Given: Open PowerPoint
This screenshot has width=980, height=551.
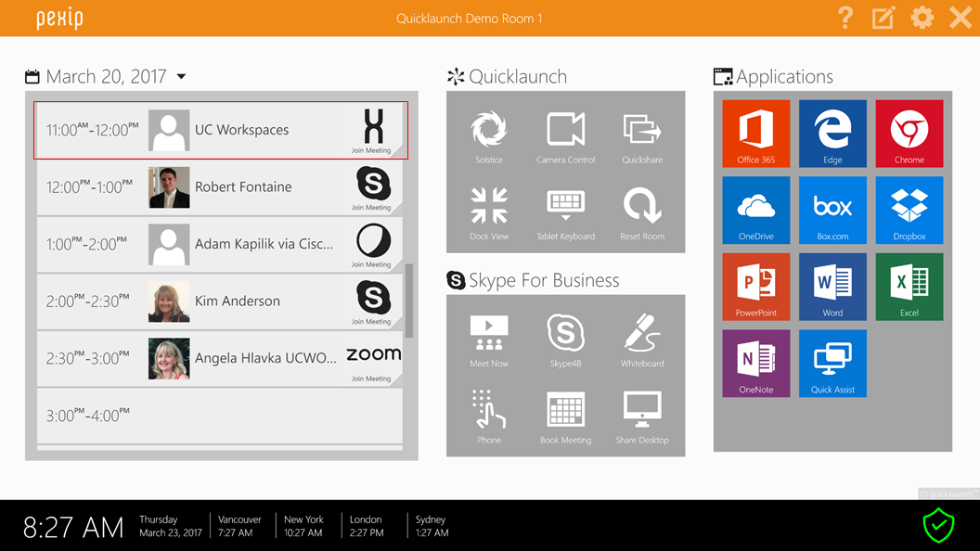Looking at the screenshot, I should 756,287.
